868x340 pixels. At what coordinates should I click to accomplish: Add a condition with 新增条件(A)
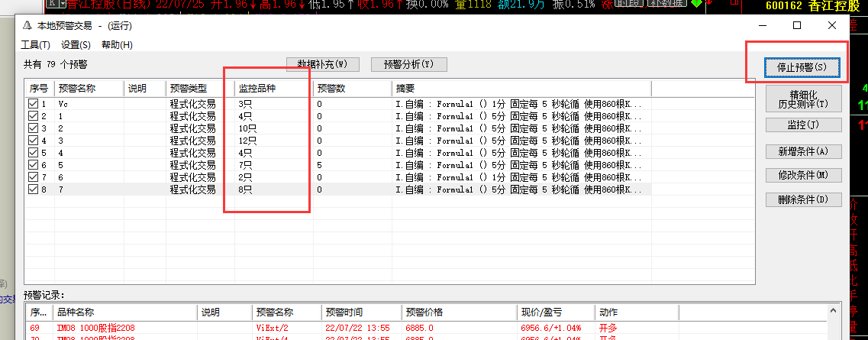[804, 151]
